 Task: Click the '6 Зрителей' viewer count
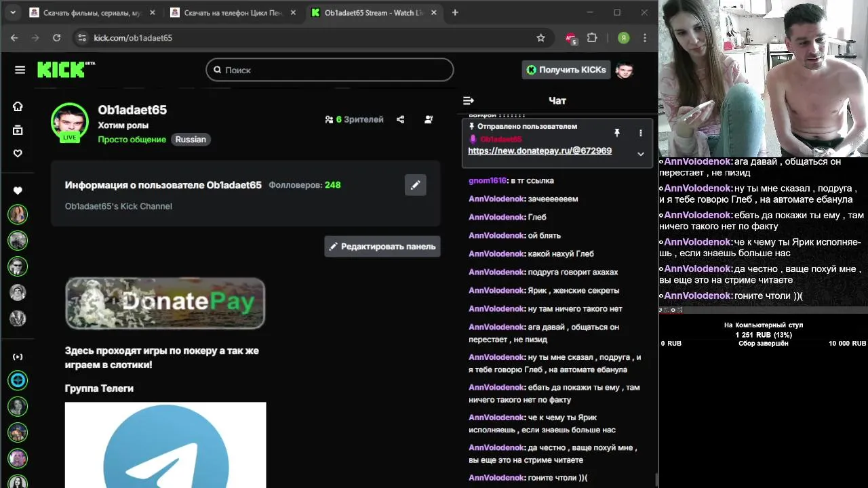coord(354,119)
